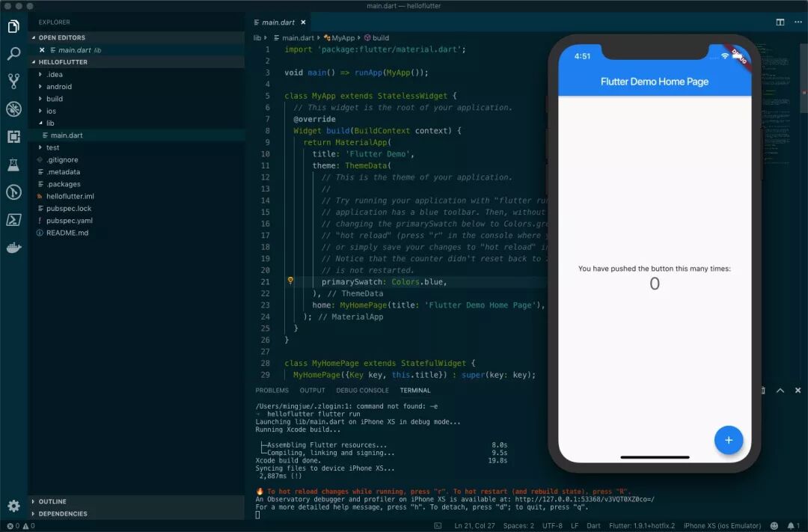
Task: Open the Docker view in activity bar
Action: tap(14, 248)
